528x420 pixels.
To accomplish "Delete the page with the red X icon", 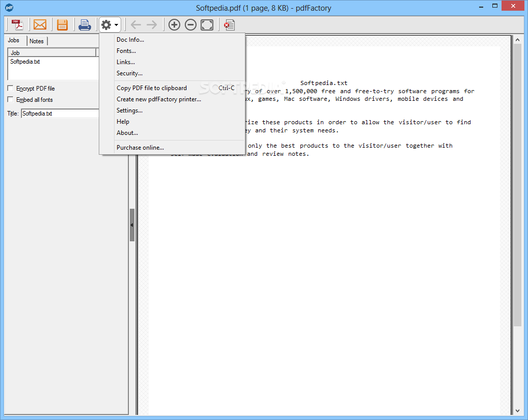I will click(229, 25).
